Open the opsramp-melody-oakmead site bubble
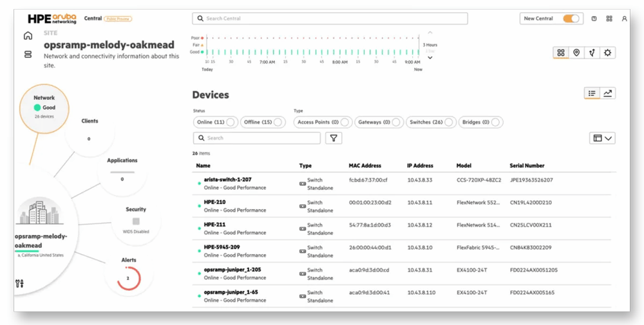The width and height of the screenshot is (644, 325). click(x=41, y=230)
